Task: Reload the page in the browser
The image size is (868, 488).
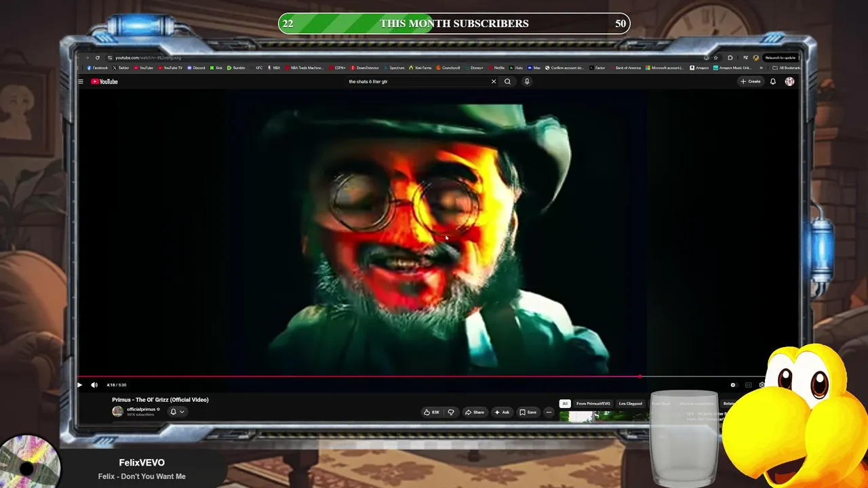Action: pyautogui.click(x=98, y=58)
